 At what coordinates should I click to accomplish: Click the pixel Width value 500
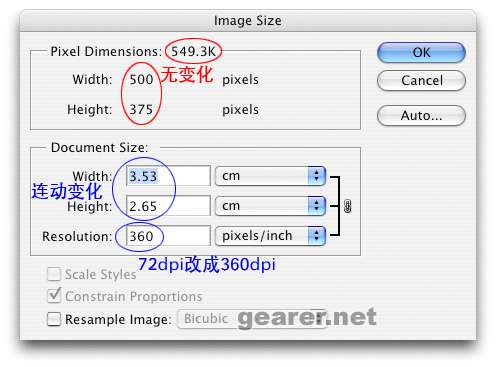(141, 80)
